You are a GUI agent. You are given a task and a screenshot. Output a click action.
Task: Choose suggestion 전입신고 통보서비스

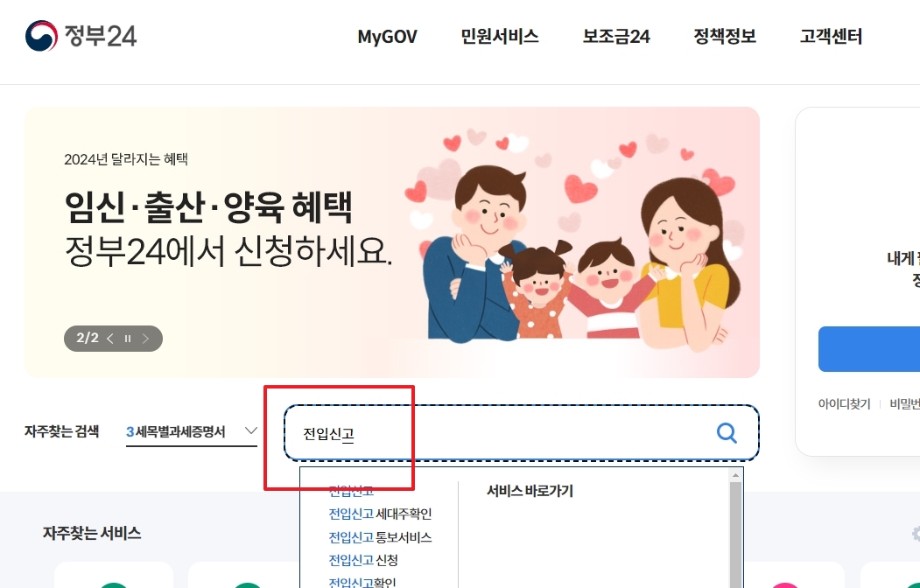click(x=380, y=537)
